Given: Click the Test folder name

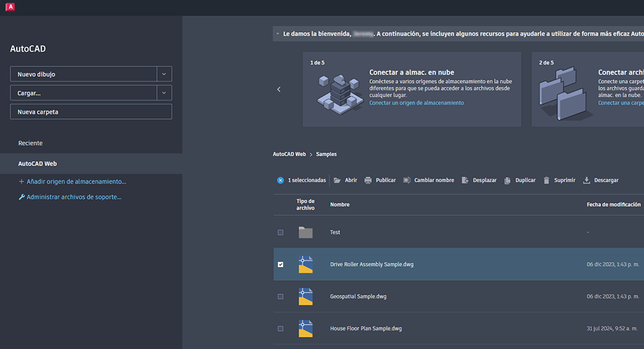Looking at the screenshot, I should click(335, 232).
